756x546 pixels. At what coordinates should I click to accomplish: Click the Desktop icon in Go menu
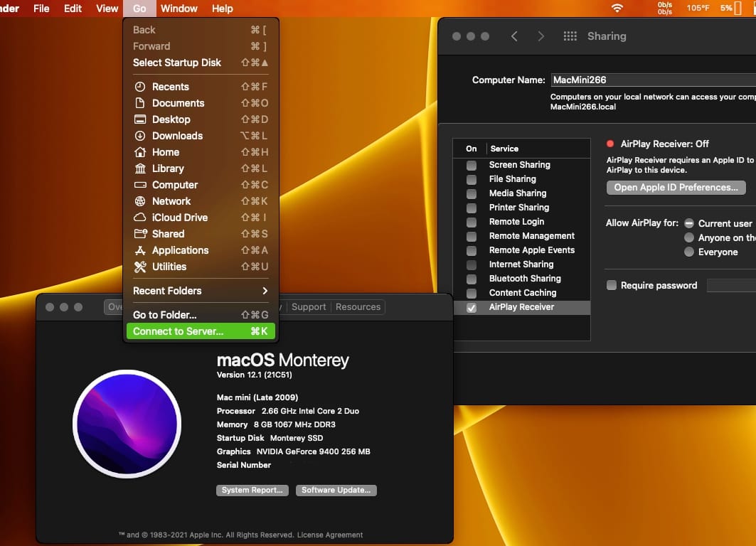[x=140, y=119]
